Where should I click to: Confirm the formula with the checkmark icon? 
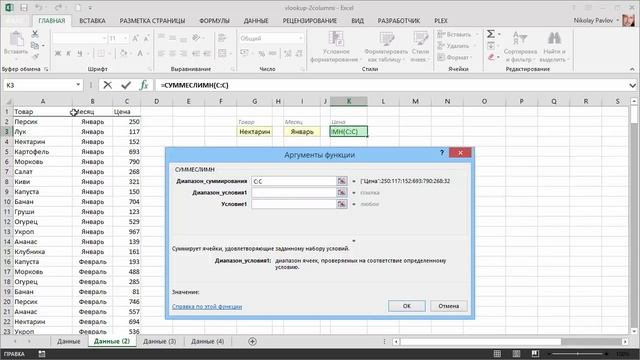[126, 85]
